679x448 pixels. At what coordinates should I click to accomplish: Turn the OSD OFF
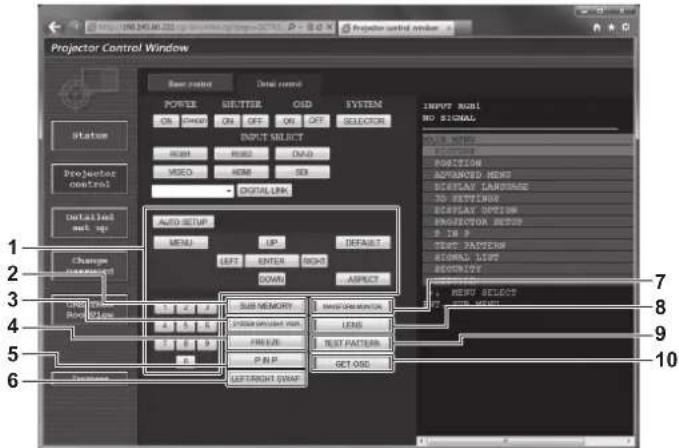(316, 121)
